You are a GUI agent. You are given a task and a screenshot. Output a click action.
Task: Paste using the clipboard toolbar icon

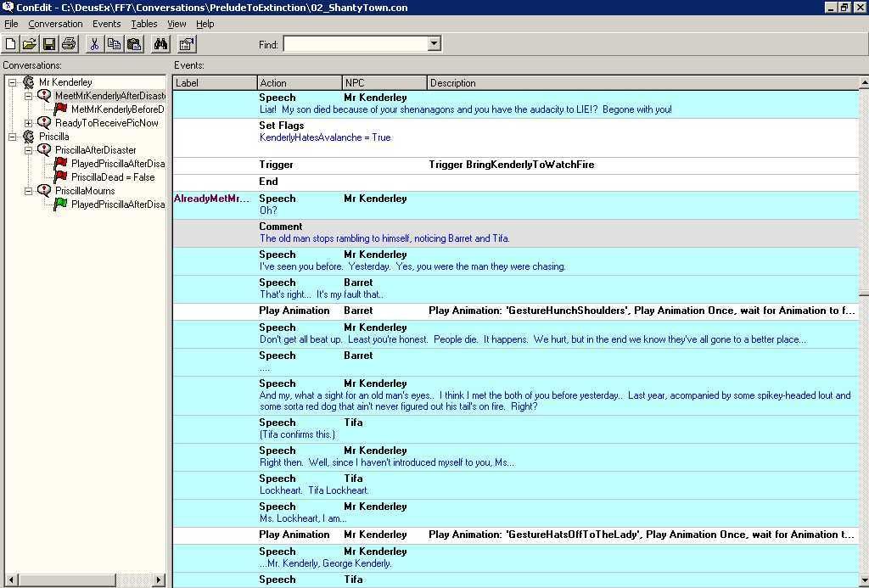click(134, 44)
